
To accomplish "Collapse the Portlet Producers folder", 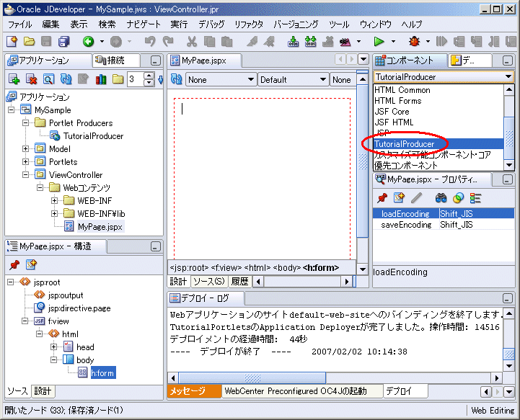I will point(25,122).
